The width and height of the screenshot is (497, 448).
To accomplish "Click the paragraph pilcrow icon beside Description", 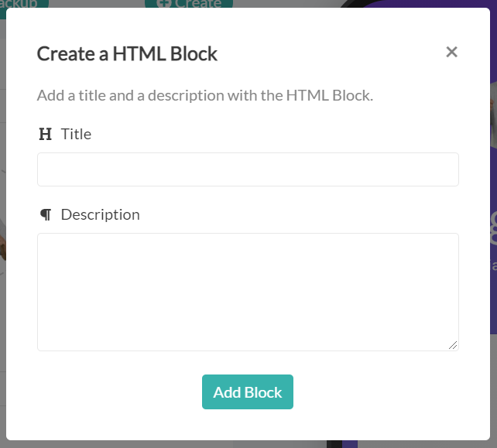I will 46,215.
